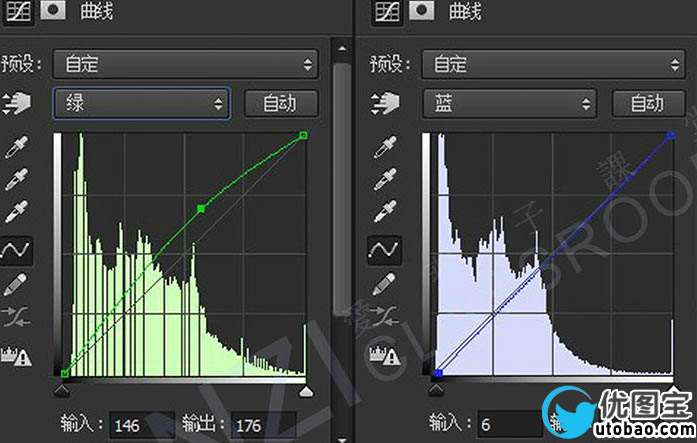The image size is (697, 443).
Task: Click the left panel vertical scrollbar thumb
Action: pos(342,189)
